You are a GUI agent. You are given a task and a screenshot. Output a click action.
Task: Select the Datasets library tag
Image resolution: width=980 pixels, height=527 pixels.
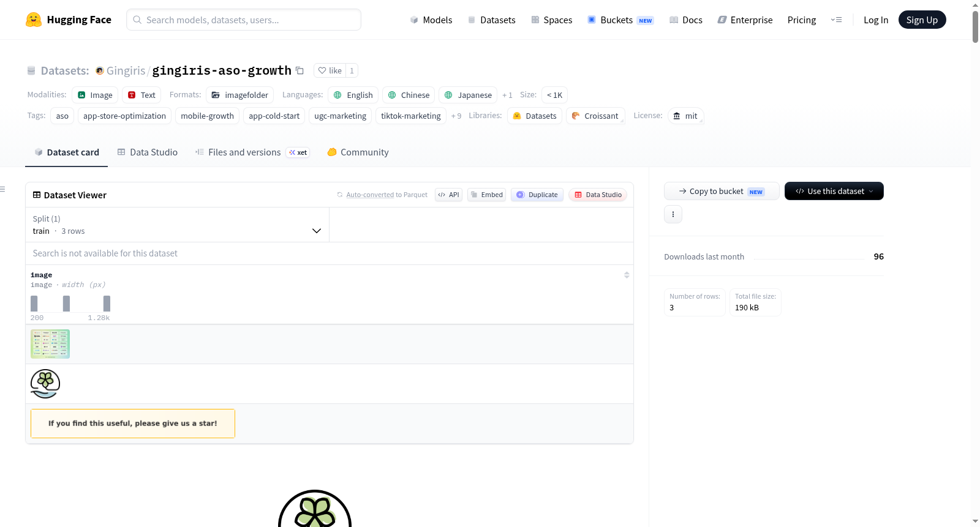pyautogui.click(x=535, y=116)
